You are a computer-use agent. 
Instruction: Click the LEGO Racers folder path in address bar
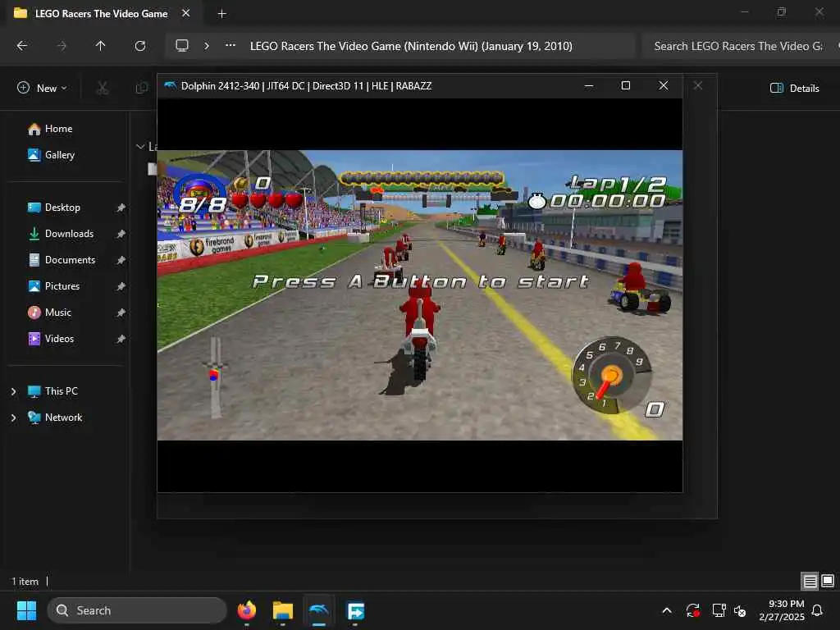click(411, 46)
